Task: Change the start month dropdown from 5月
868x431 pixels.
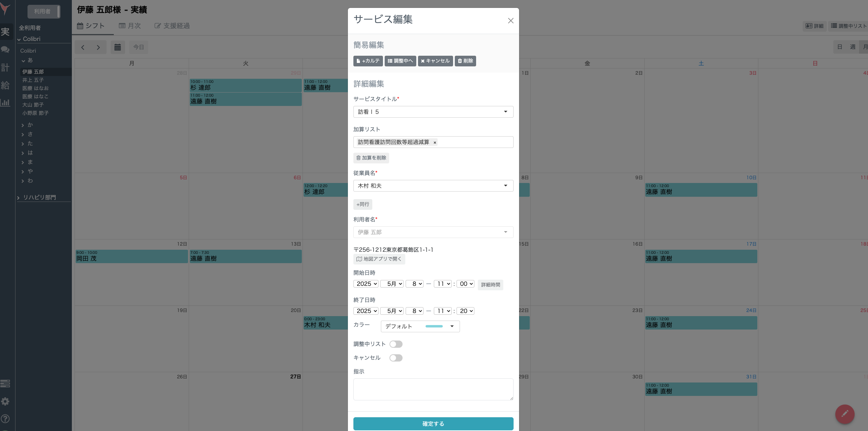Action: coord(392,283)
